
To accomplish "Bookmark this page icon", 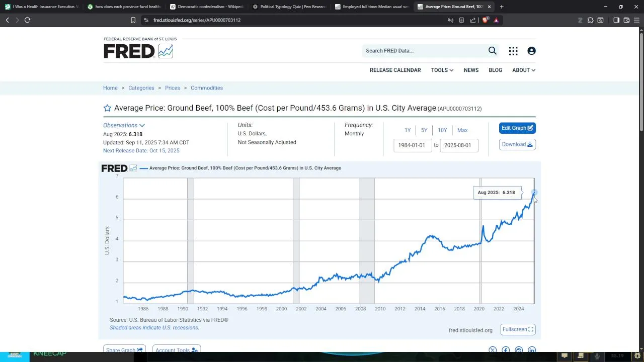I will [x=133, y=20].
